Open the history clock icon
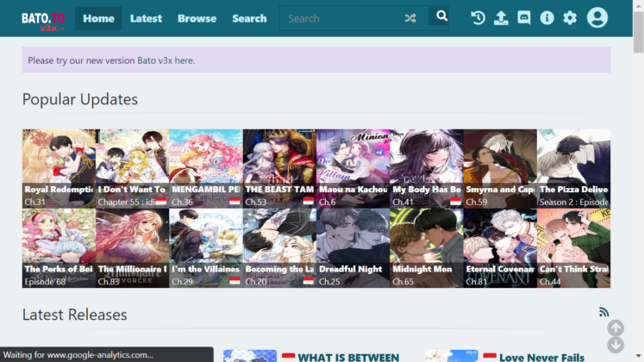 [x=478, y=18]
